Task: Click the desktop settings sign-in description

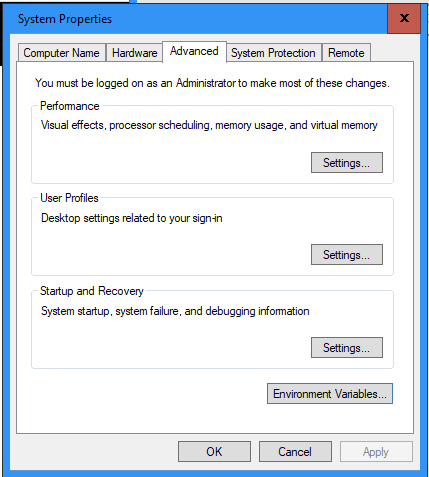Action: pyautogui.click(x=132, y=218)
